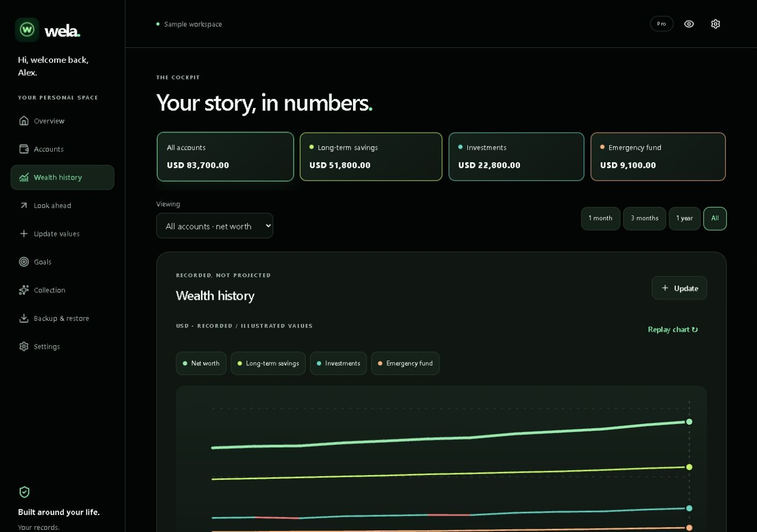Select the 3 months range

click(x=645, y=218)
